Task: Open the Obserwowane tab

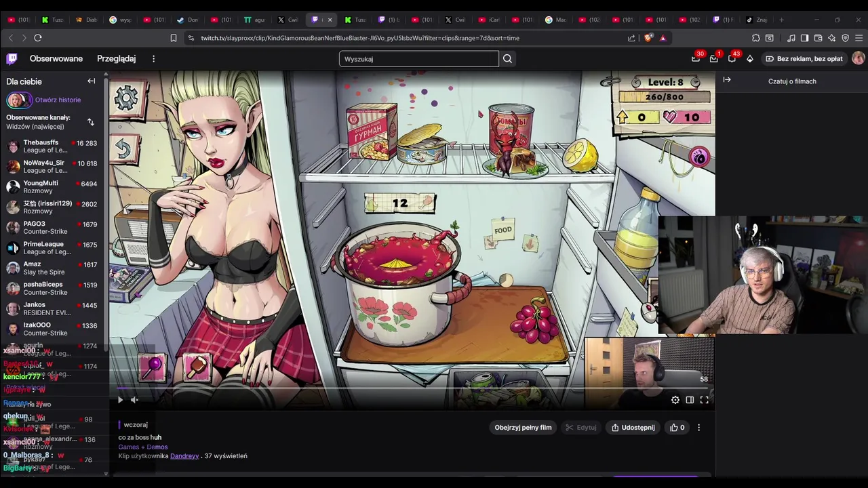Action: click(x=56, y=59)
